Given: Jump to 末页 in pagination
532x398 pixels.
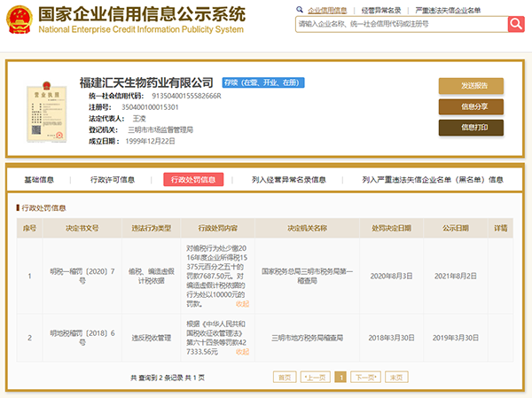Looking at the screenshot, I should [396, 377].
